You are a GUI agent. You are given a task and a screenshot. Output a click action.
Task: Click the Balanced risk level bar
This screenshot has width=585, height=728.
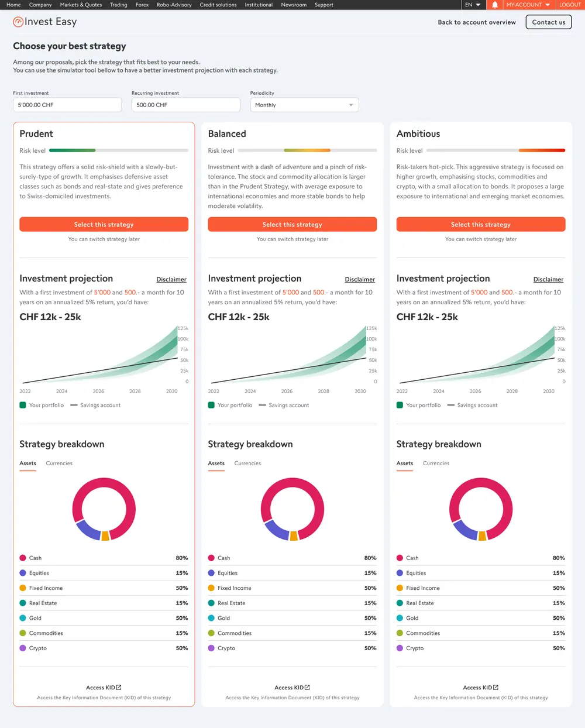coord(307,150)
